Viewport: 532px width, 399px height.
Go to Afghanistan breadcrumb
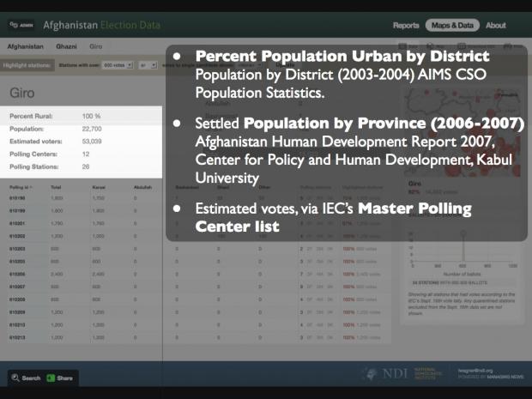(x=26, y=46)
